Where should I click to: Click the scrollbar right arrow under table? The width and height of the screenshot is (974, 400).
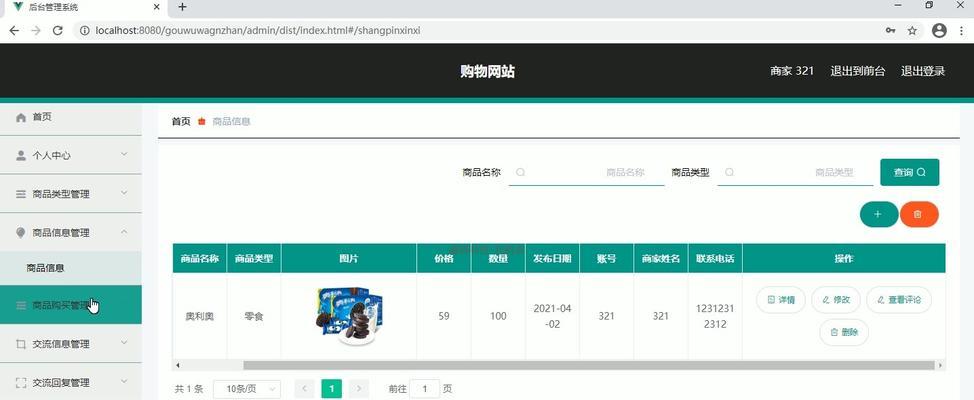(940, 365)
